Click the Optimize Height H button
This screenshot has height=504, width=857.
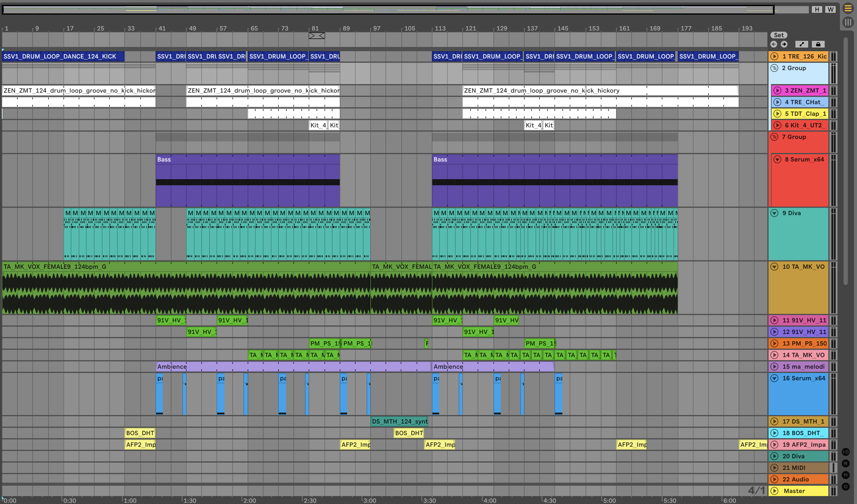817,9
